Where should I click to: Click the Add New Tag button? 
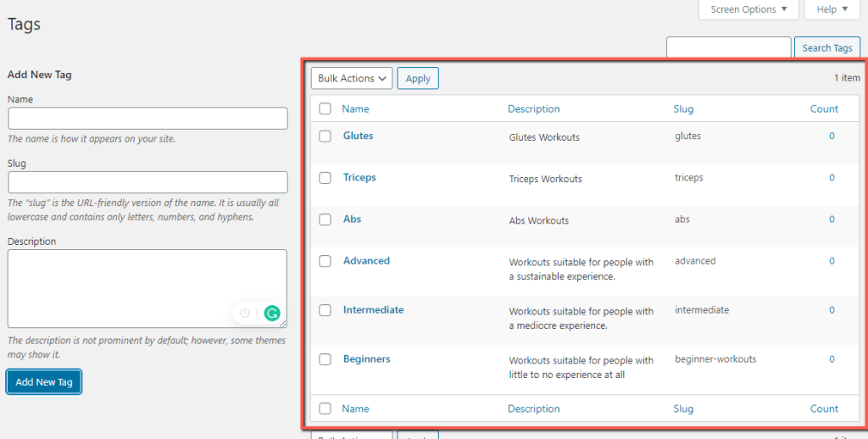point(44,382)
